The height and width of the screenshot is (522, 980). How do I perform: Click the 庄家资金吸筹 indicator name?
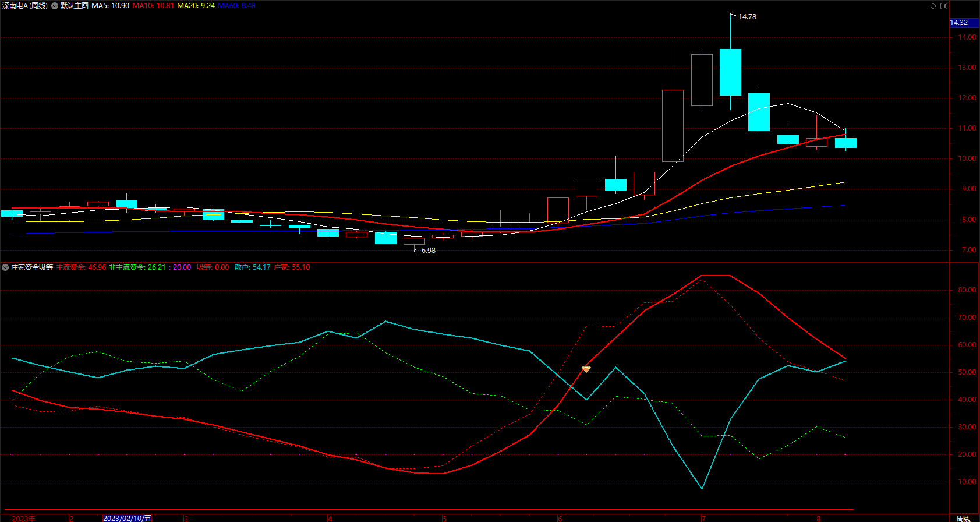[32, 267]
